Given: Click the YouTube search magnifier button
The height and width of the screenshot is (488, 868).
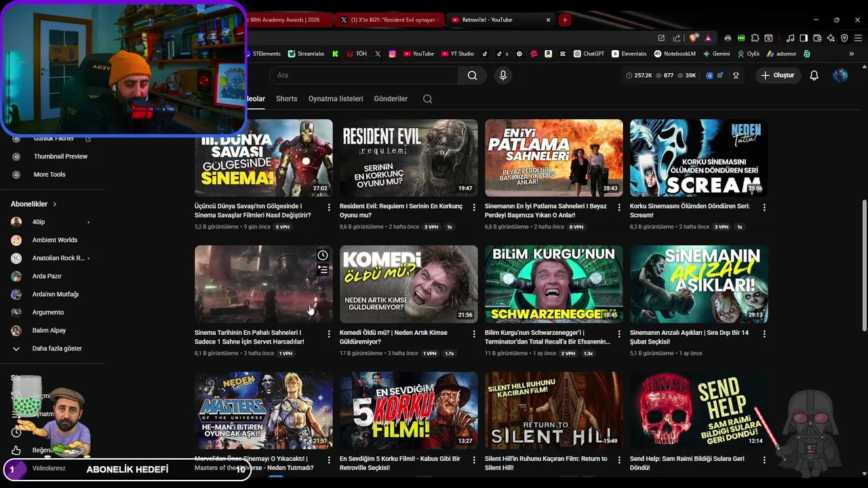Looking at the screenshot, I should 472,75.
